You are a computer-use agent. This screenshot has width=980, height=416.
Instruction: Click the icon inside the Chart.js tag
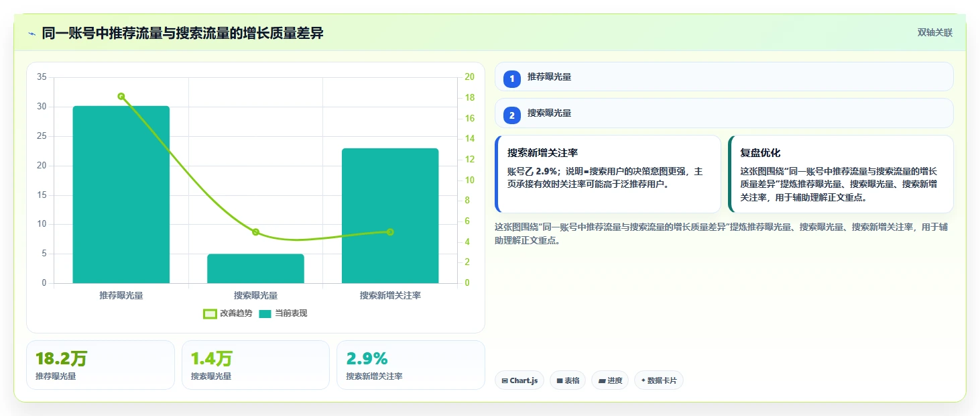(x=505, y=380)
